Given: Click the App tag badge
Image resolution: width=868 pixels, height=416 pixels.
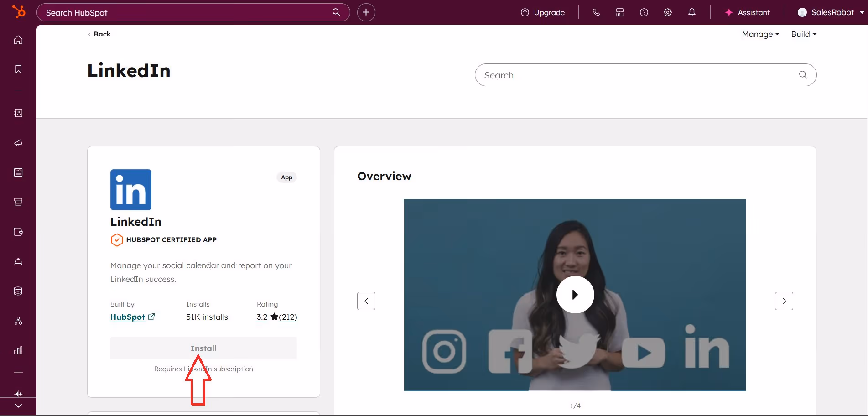Looking at the screenshot, I should tap(286, 177).
